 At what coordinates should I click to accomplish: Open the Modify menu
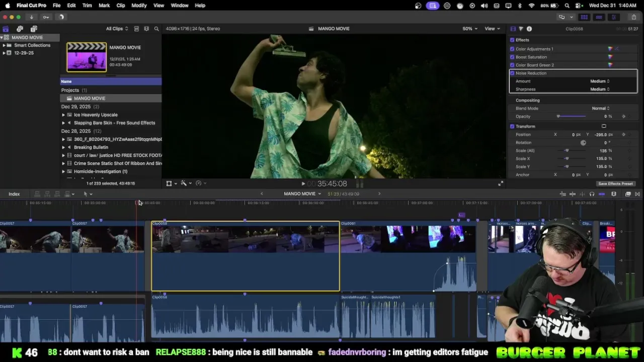[x=139, y=6]
